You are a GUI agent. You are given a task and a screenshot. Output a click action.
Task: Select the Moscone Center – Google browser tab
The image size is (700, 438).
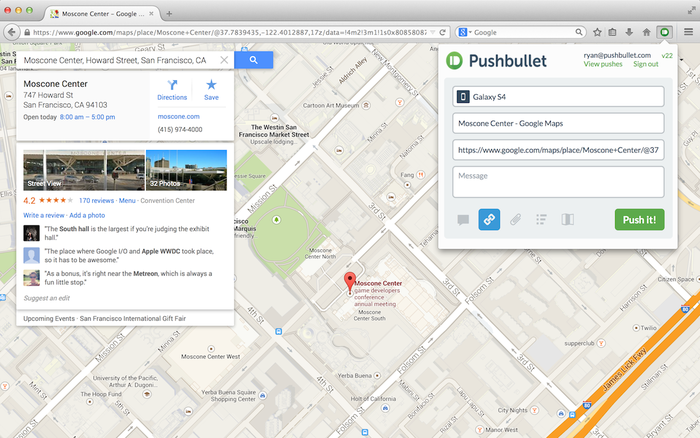click(x=102, y=13)
